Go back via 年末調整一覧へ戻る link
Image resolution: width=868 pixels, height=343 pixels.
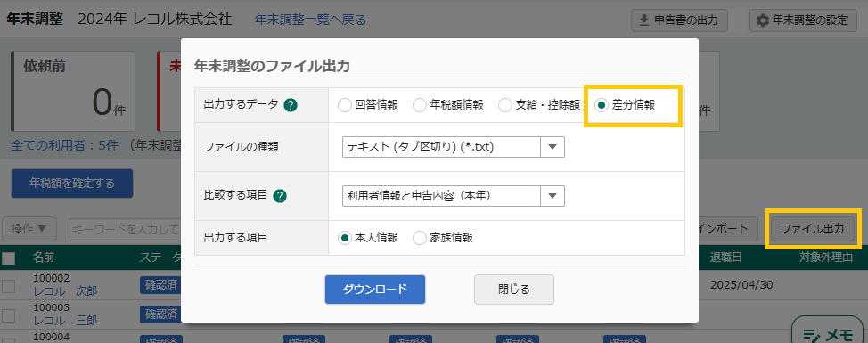pyautogui.click(x=310, y=20)
